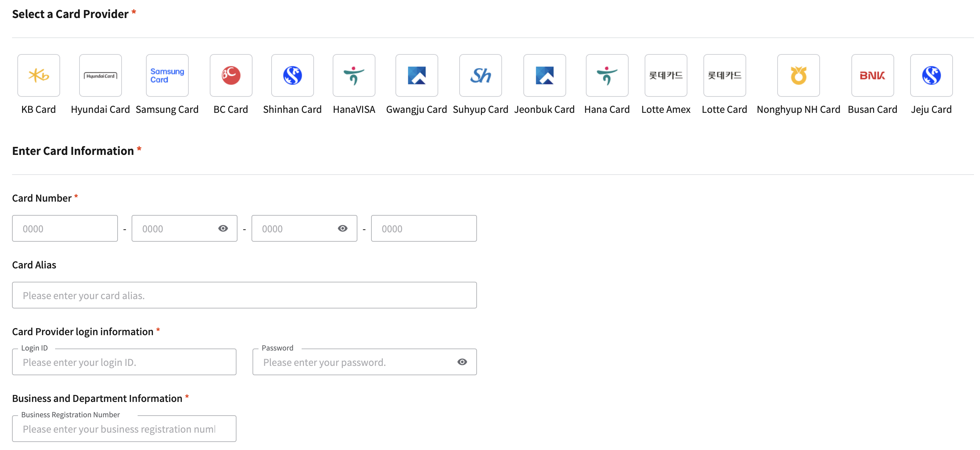Pick the Gwangju Card provider icon

(x=417, y=75)
